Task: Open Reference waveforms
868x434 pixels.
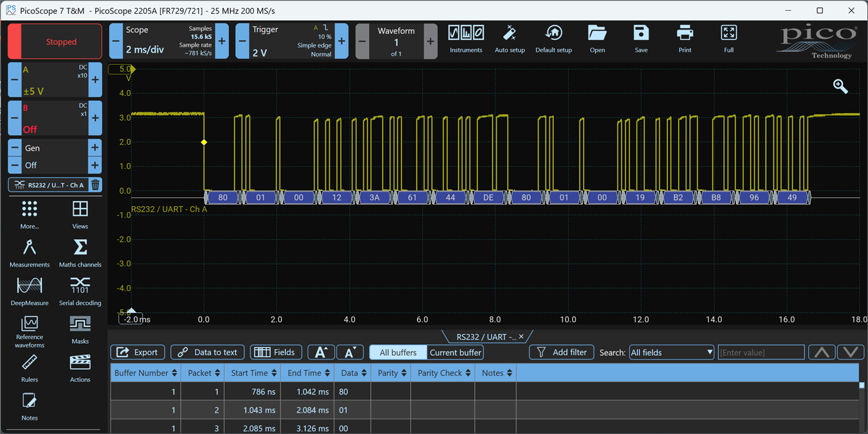Action: tap(30, 332)
